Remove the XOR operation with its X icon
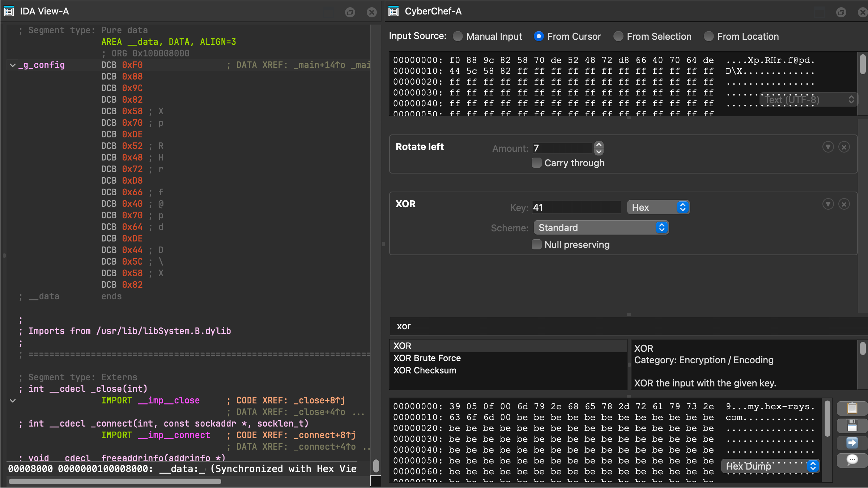The width and height of the screenshot is (868, 488). point(844,204)
